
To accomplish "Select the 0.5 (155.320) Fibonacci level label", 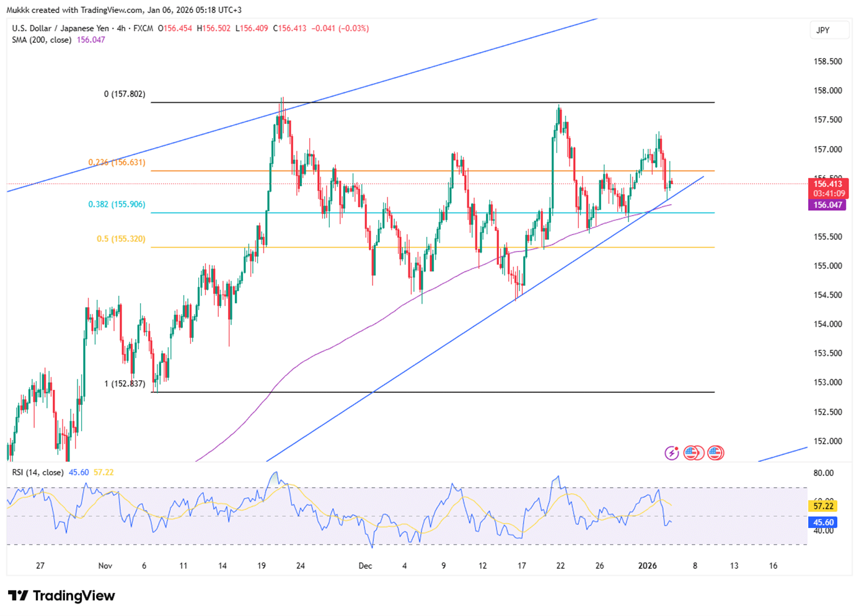I will (x=121, y=239).
